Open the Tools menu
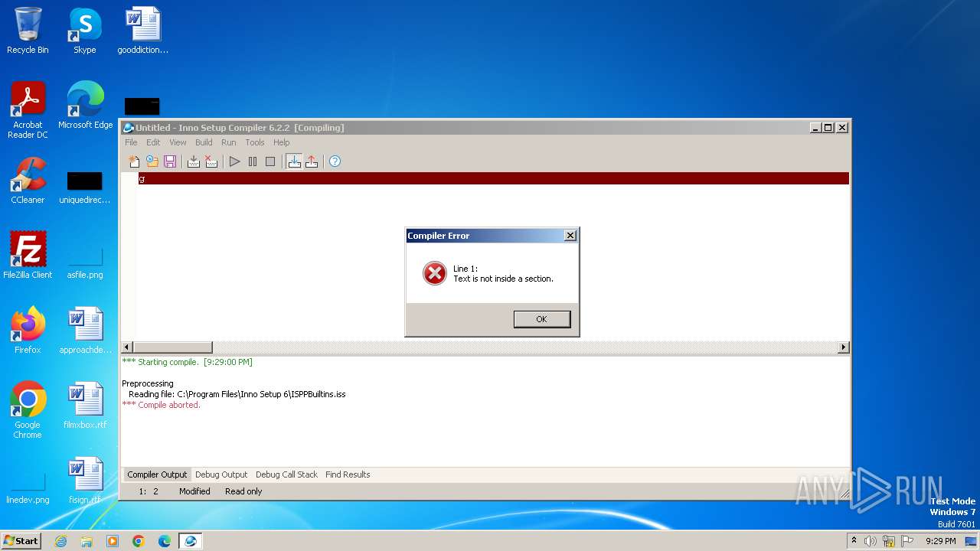980x551 pixels. pyautogui.click(x=255, y=142)
